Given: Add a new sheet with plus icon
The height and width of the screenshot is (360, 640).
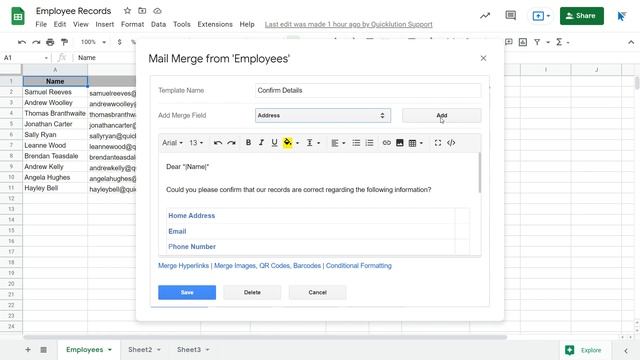Looking at the screenshot, I should click(28, 350).
